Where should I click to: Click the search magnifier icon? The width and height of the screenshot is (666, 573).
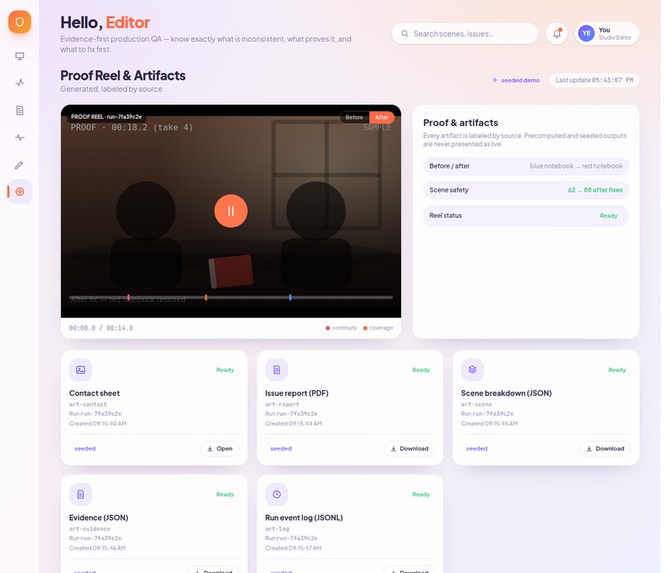[x=405, y=34]
